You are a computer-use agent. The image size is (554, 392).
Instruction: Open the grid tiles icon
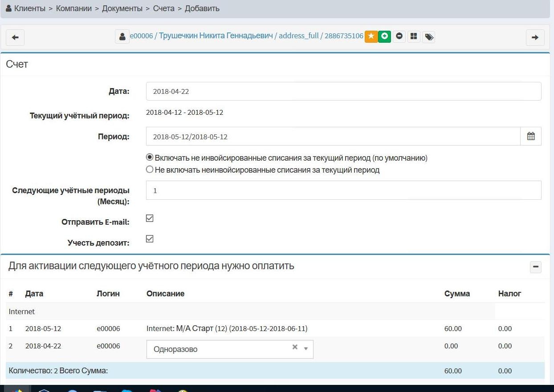[414, 36]
